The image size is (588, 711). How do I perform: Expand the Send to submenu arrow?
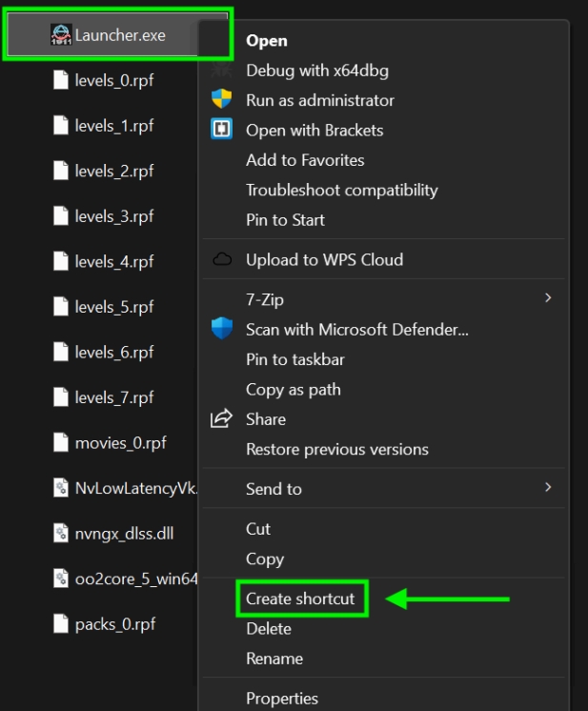[548, 487]
